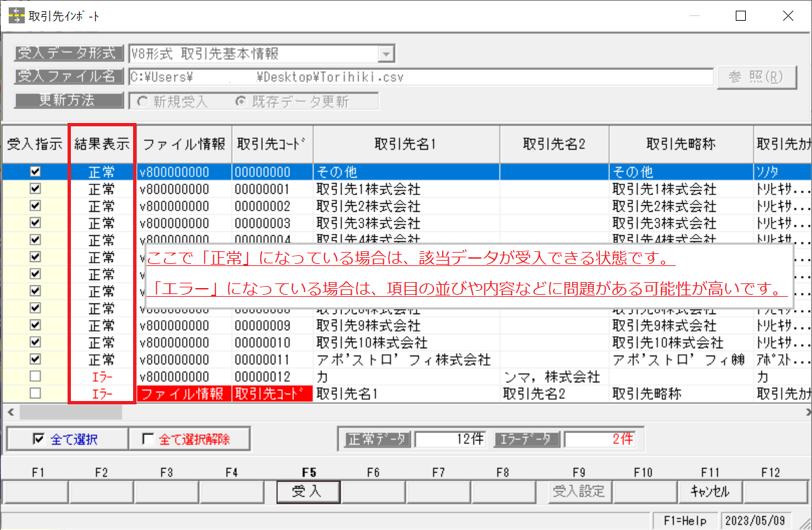This screenshot has height=530, width=812.
Task: Click the 取引先名2 column header
Action: pos(554,143)
